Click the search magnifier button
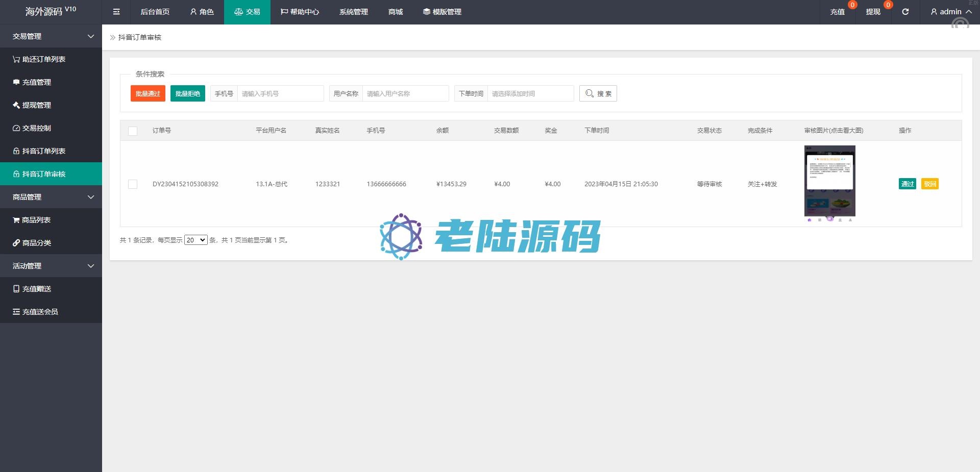This screenshot has width=980, height=472. point(598,93)
